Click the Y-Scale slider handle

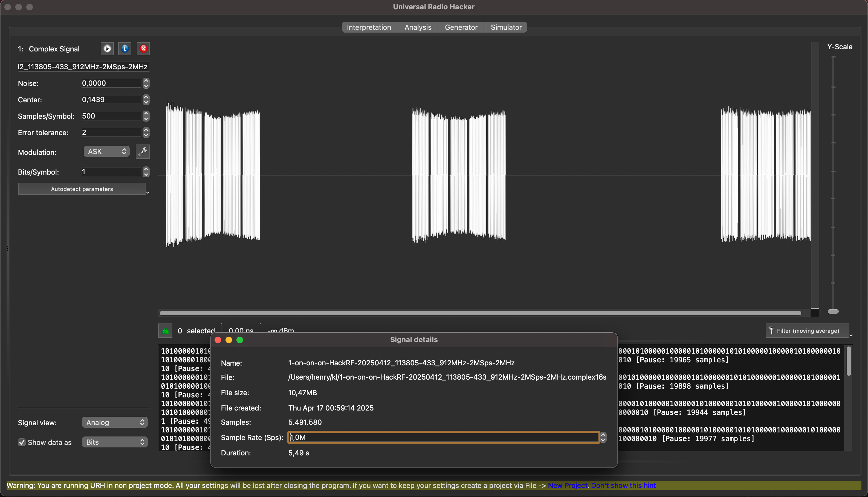pyautogui.click(x=833, y=311)
